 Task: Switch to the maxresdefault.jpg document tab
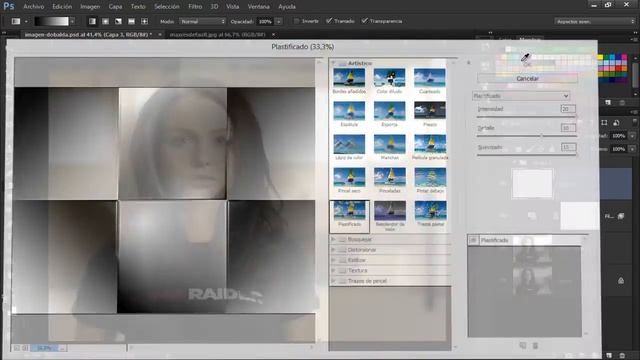coord(218,35)
